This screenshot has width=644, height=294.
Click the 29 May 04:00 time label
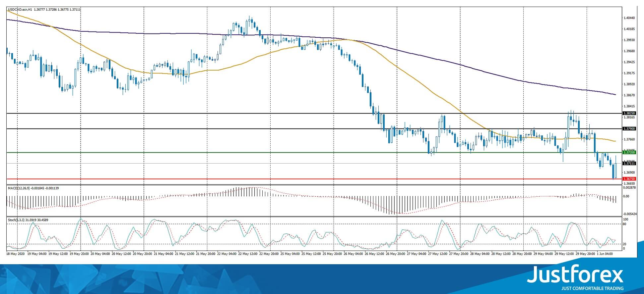pos(544,254)
